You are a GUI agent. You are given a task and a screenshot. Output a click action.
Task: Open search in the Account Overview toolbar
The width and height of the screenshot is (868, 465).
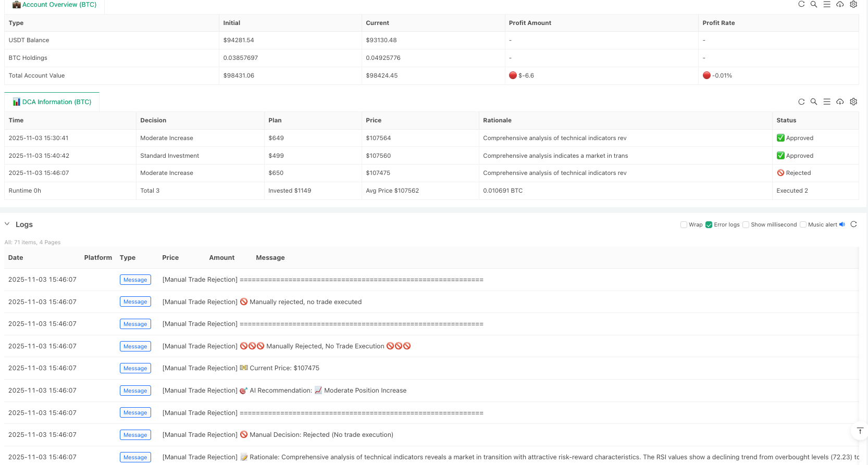point(813,4)
